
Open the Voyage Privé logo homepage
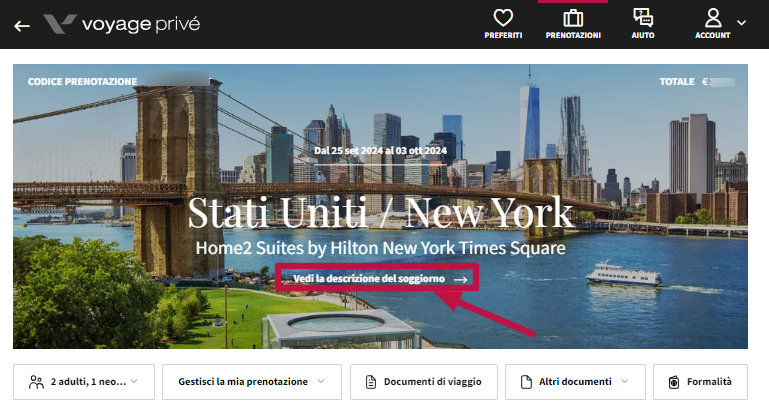coord(122,24)
